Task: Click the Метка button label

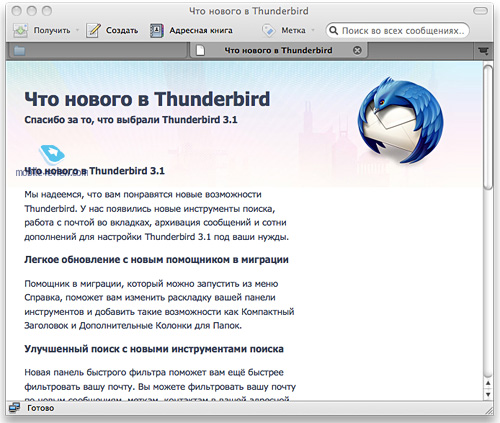Action: (x=293, y=30)
